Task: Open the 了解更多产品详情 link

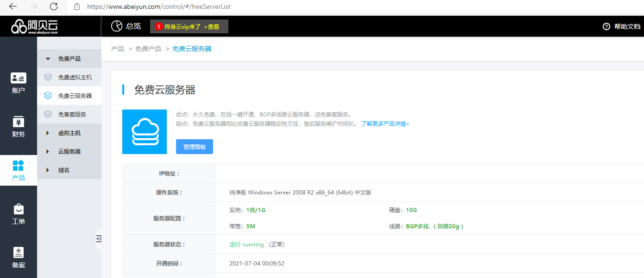Action: coord(385,124)
